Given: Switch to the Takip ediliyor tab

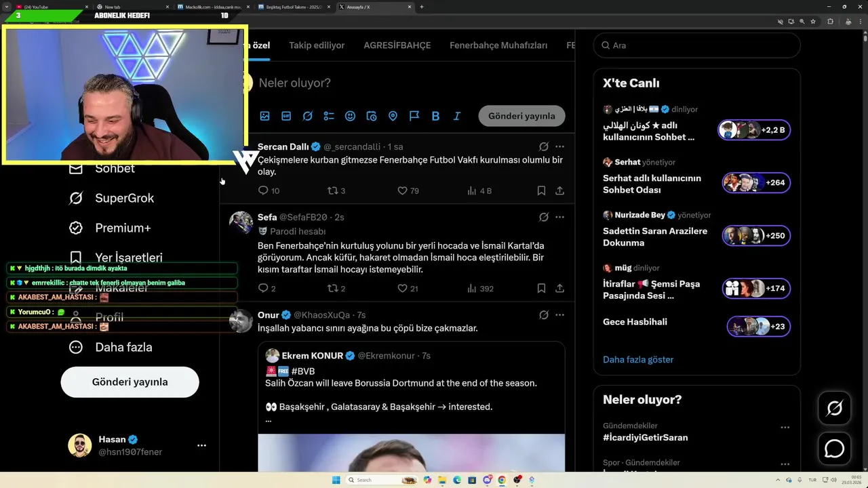Looking at the screenshot, I should (317, 45).
